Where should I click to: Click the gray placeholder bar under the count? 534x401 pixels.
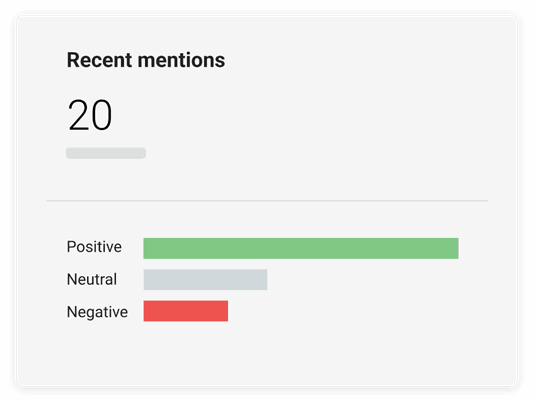coord(106,153)
